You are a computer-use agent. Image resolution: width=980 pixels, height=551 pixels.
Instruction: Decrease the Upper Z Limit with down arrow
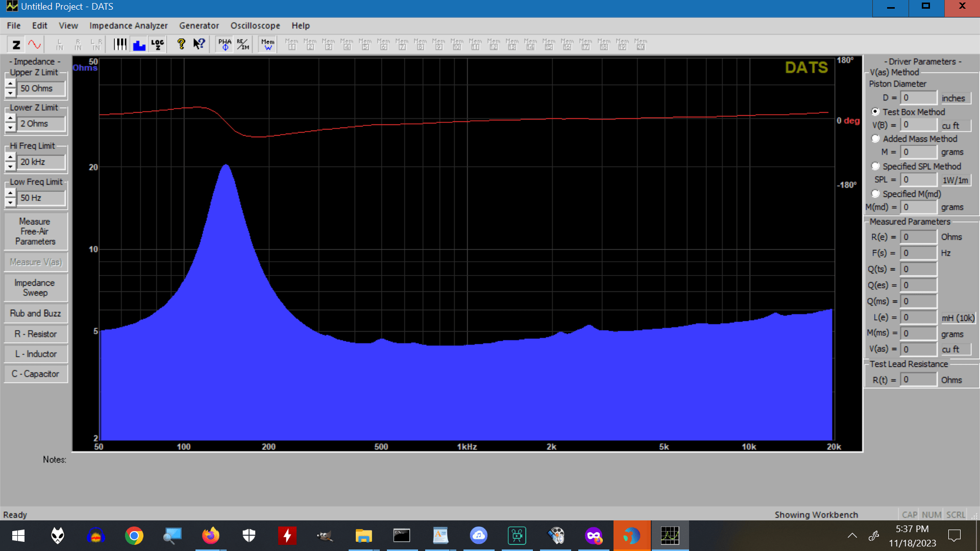[x=10, y=93]
